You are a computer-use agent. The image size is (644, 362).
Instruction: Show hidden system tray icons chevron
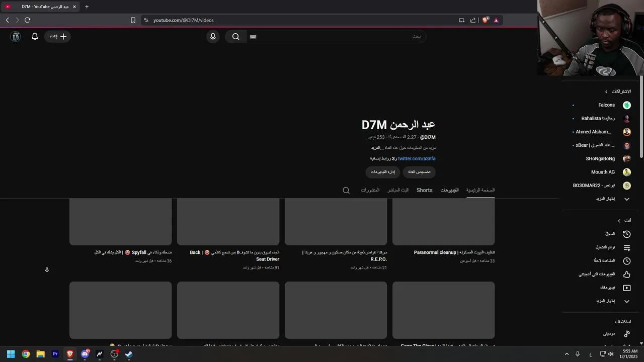567,354
